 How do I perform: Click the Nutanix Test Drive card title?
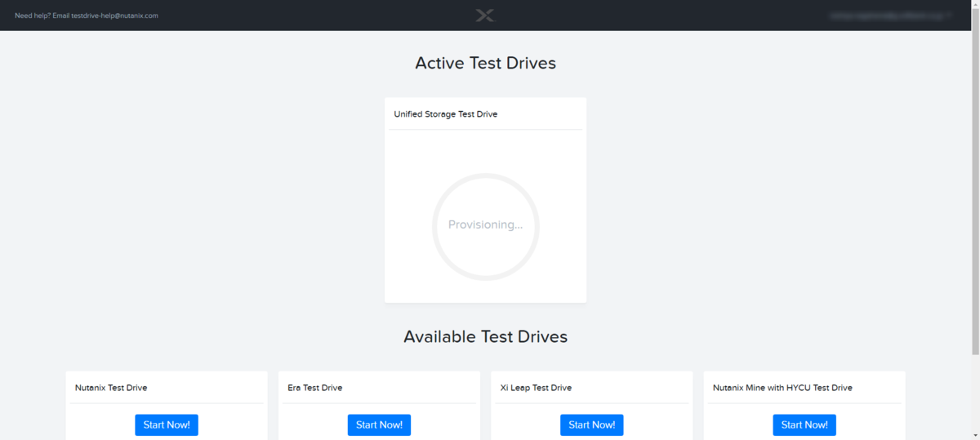(x=111, y=388)
